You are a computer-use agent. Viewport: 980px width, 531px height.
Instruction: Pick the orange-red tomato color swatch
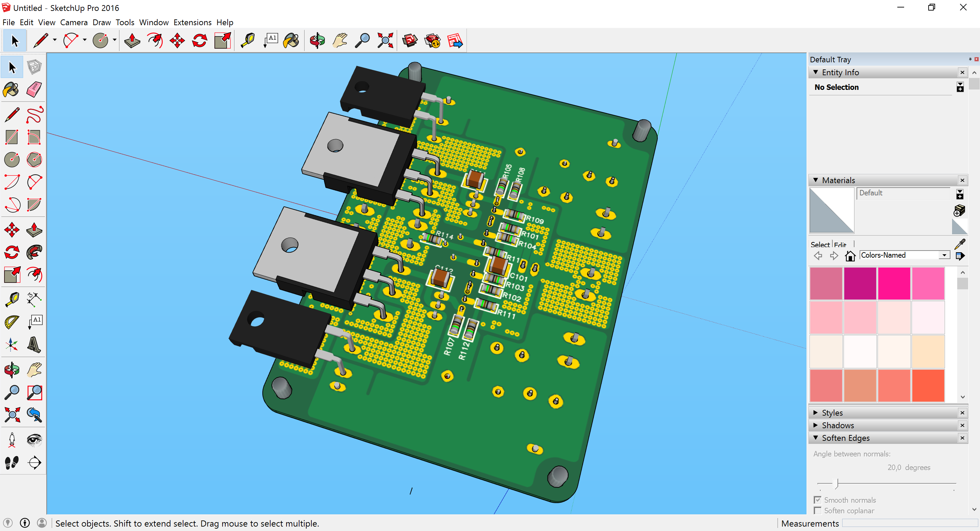point(928,385)
